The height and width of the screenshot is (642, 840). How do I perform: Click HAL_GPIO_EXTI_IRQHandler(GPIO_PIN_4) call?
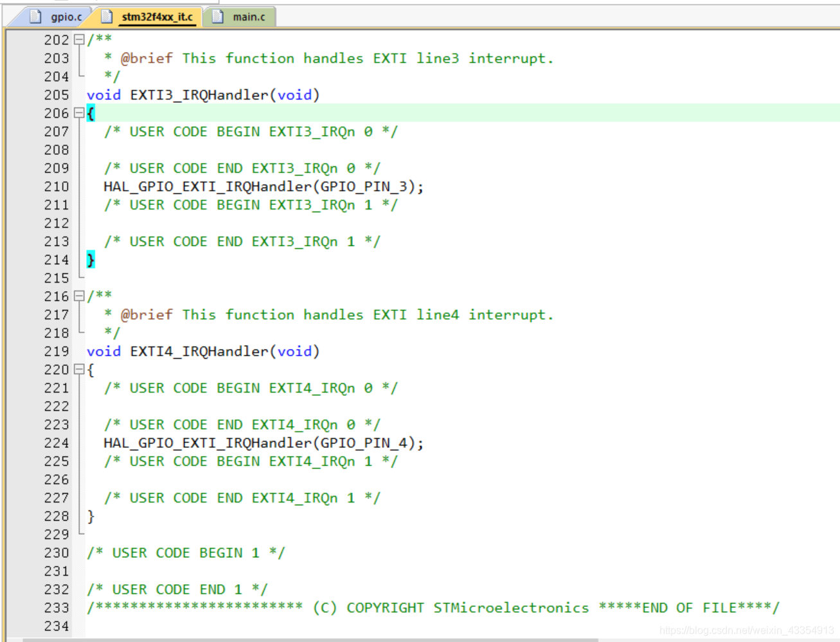coord(264,443)
